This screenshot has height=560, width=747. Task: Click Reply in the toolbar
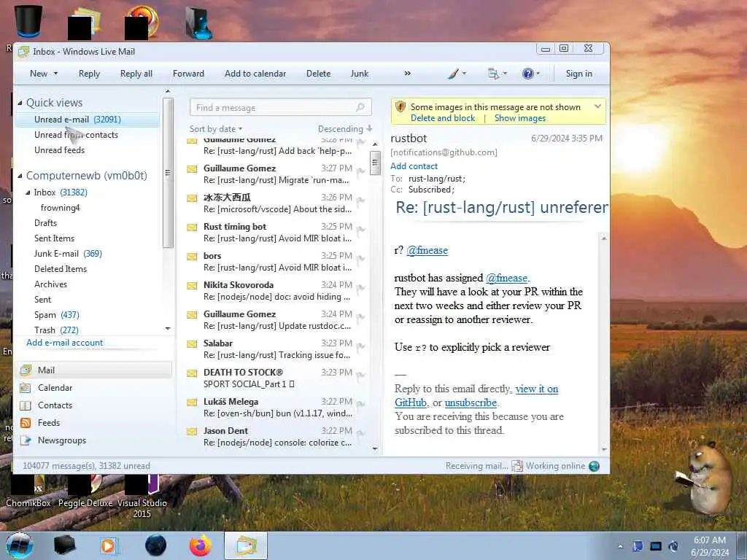[x=89, y=74]
